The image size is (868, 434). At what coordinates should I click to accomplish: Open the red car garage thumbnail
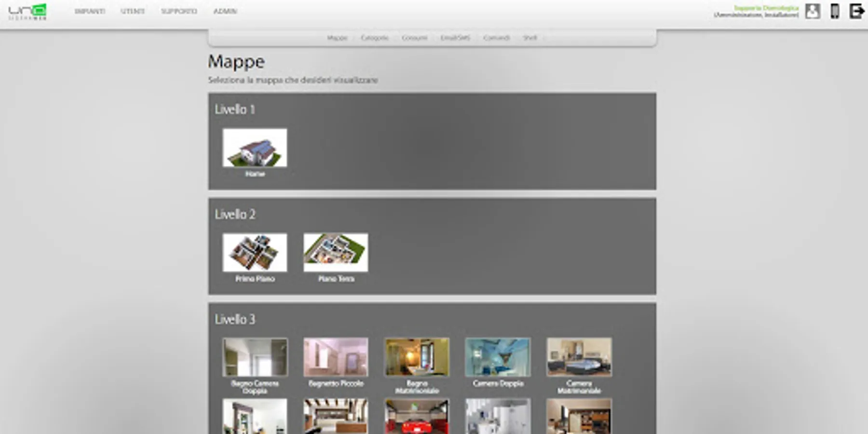(417, 416)
